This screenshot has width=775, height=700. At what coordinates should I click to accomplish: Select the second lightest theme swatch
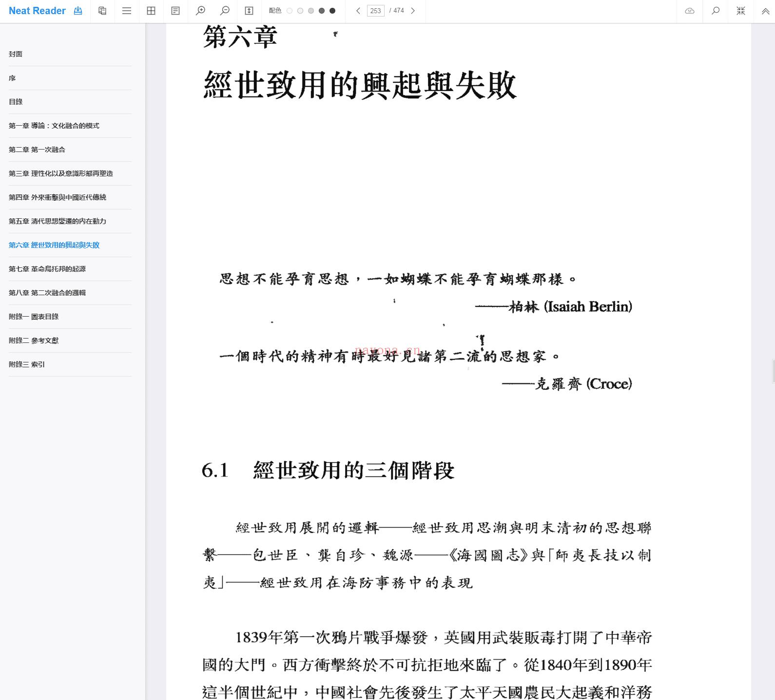[300, 11]
